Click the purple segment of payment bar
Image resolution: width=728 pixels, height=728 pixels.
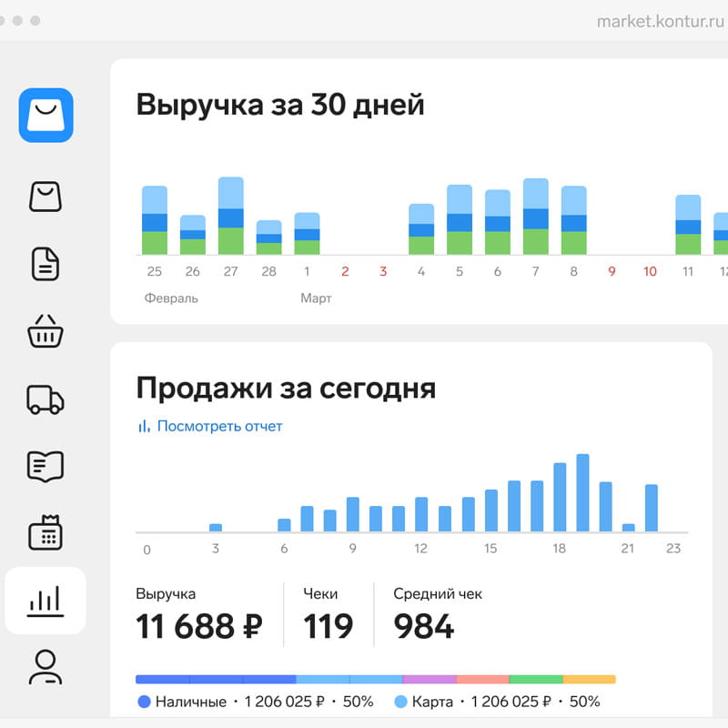pos(430,679)
